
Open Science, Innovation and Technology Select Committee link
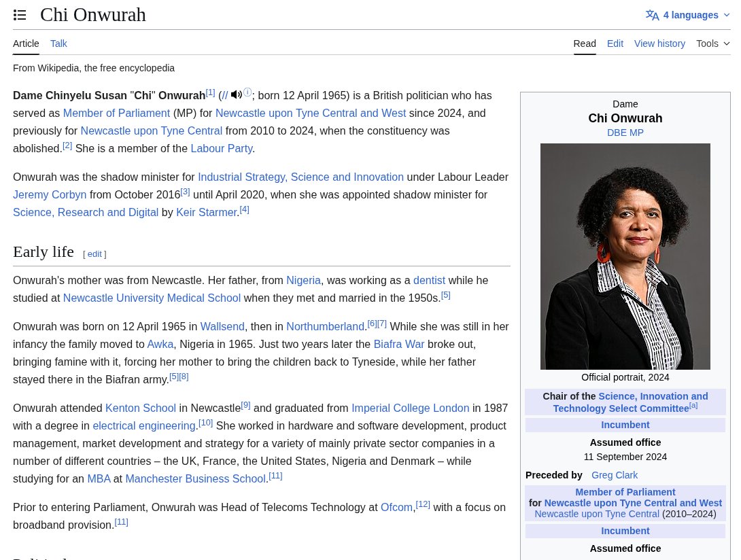point(631,402)
